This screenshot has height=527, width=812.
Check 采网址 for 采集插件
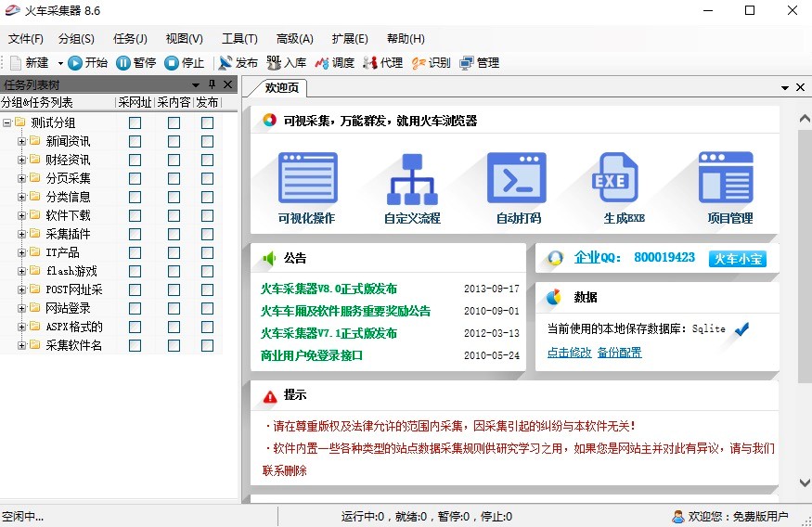(135, 234)
